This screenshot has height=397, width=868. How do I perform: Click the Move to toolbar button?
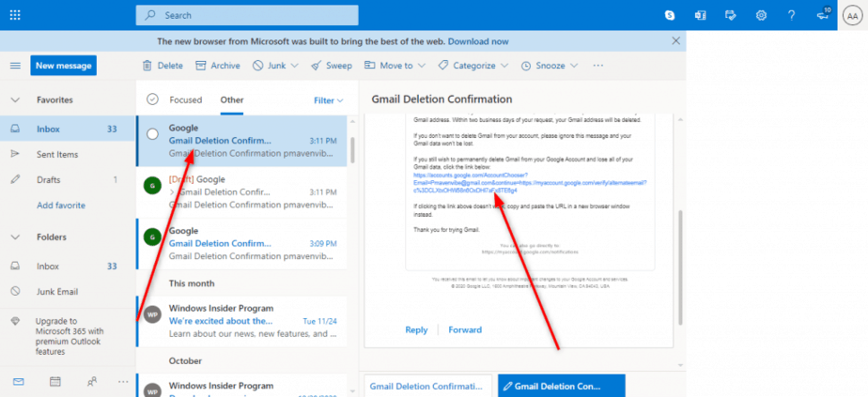(389, 66)
